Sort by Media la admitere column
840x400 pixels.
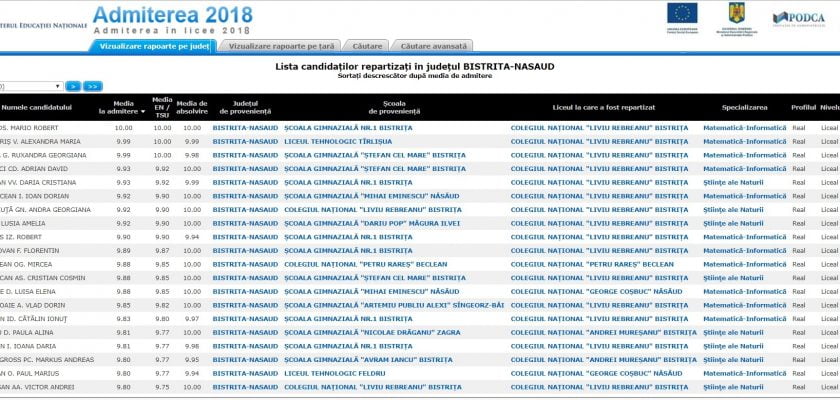pos(124,107)
